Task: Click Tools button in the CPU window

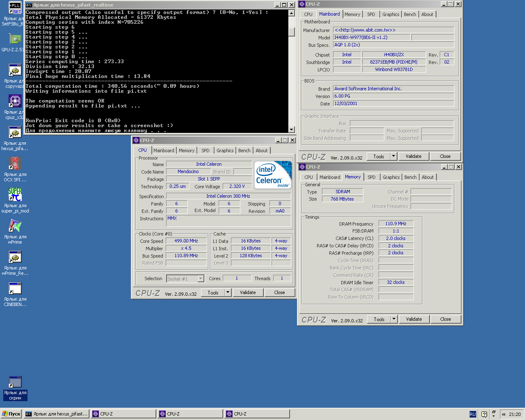Action: coord(213,292)
